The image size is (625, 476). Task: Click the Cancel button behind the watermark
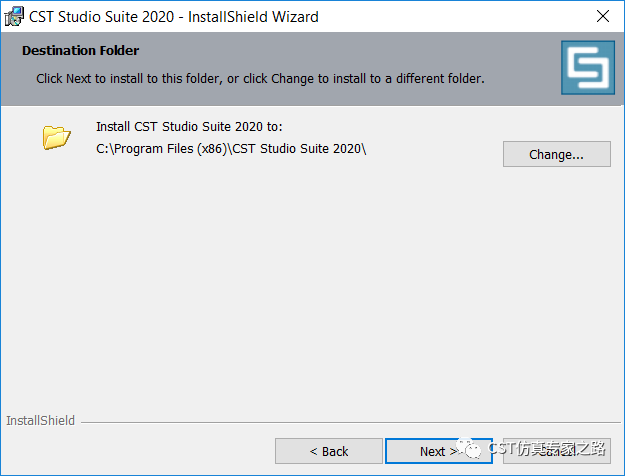coord(556,451)
